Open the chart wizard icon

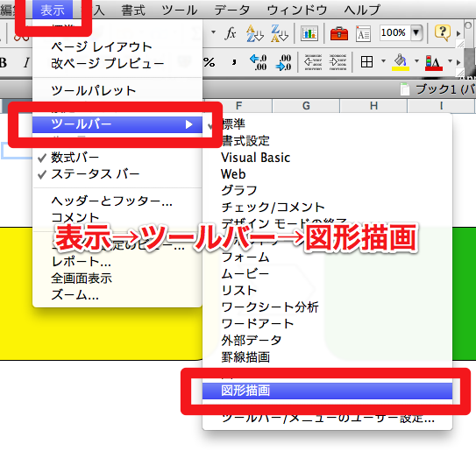click(x=309, y=33)
